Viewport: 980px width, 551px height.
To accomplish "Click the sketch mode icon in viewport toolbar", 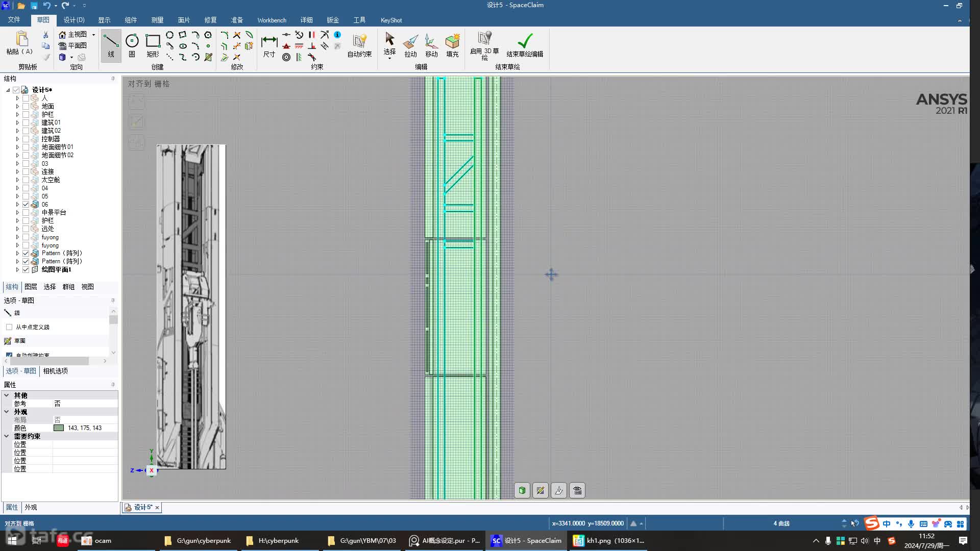I will (x=541, y=490).
